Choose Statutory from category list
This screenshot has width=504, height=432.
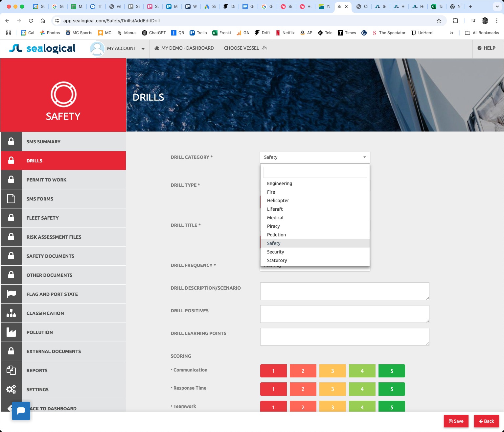coord(315,260)
